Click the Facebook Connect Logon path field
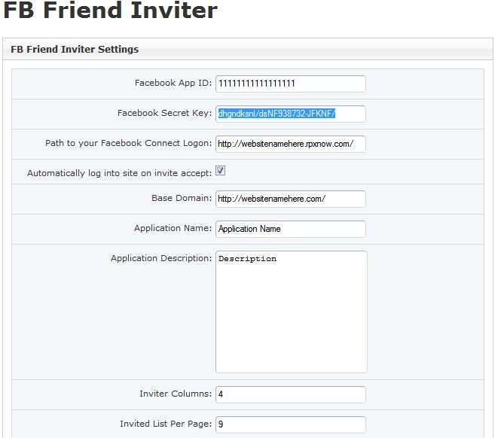The height and width of the screenshot is (438, 504). 290,144
